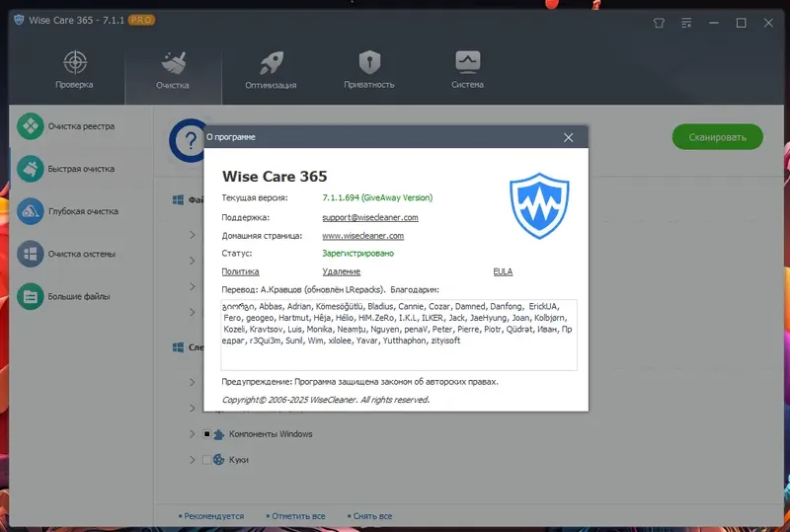Click the Куки cookie icon
The height and width of the screenshot is (532, 790).
pos(218,460)
